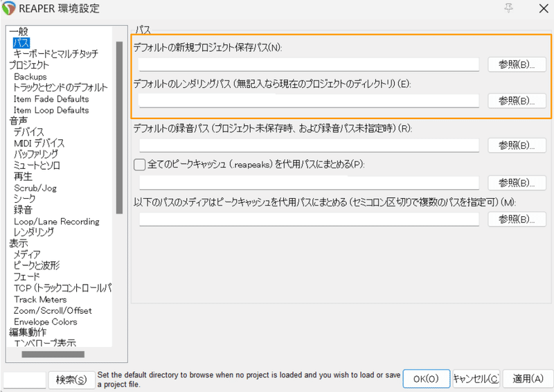The width and height of the screenshot is (554, 392).
Task: Open レンダリング settings page
Action: (x=34, y=232)
